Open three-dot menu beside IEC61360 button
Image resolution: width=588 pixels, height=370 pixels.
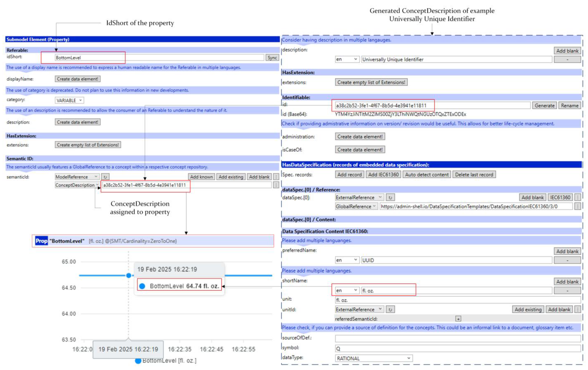[x=578, y=197]
